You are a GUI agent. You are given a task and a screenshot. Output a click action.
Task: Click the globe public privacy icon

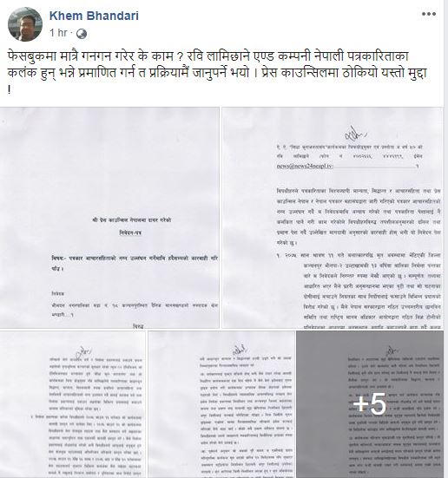click(x=82, y=34)
